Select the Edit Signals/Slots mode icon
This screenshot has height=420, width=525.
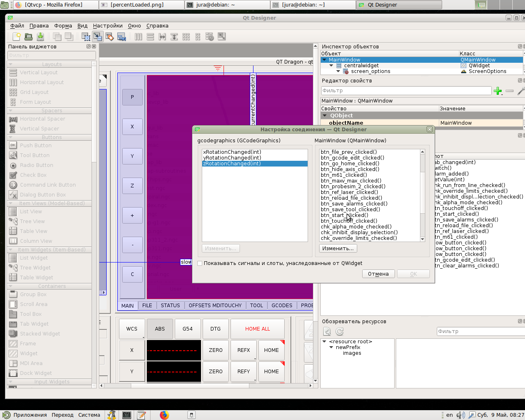(98, 37)
